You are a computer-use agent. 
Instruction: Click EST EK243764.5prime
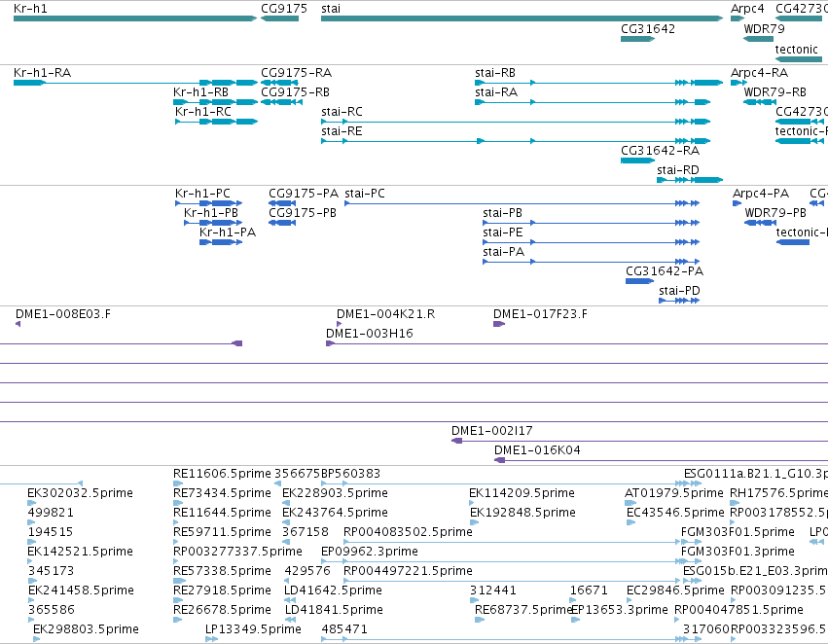tap(286, 522)
